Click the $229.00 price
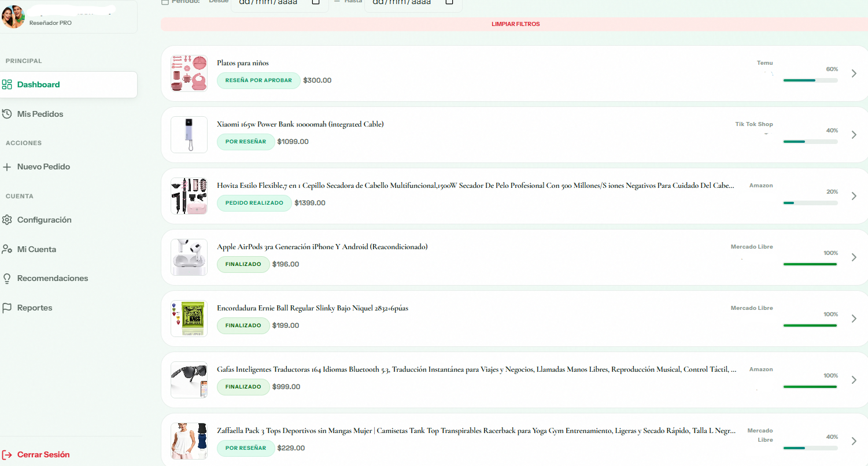Viewport: 868px width, 466px height. (x=291, y=448)
